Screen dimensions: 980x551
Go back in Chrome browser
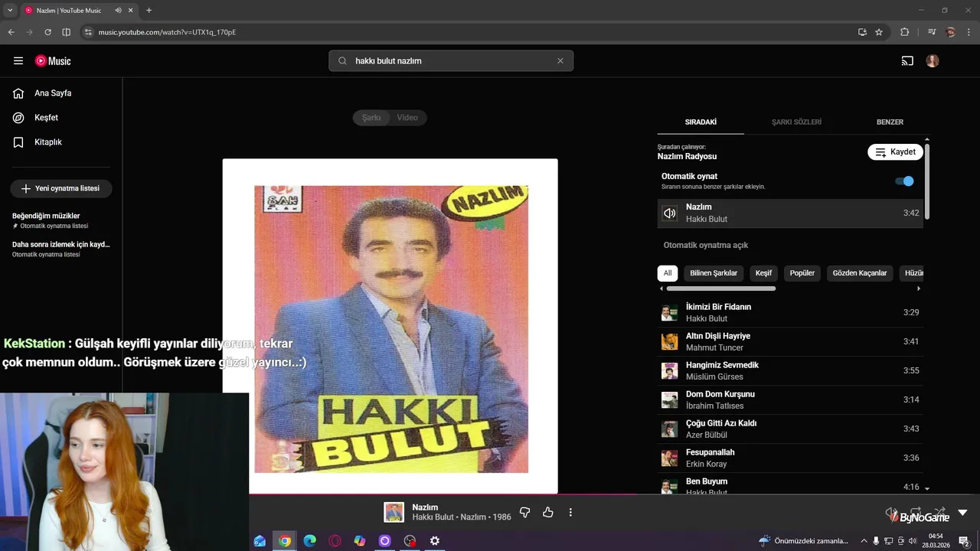coord(11,32)
